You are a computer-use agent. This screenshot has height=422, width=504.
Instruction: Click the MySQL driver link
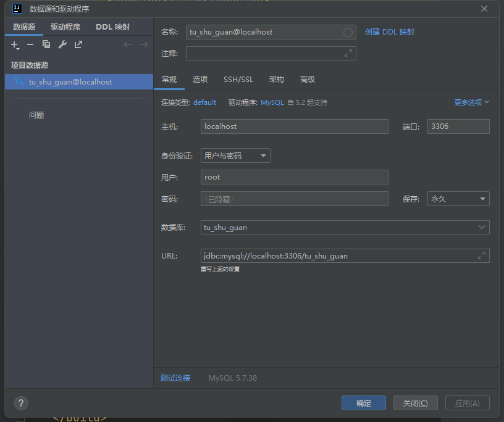272,102
